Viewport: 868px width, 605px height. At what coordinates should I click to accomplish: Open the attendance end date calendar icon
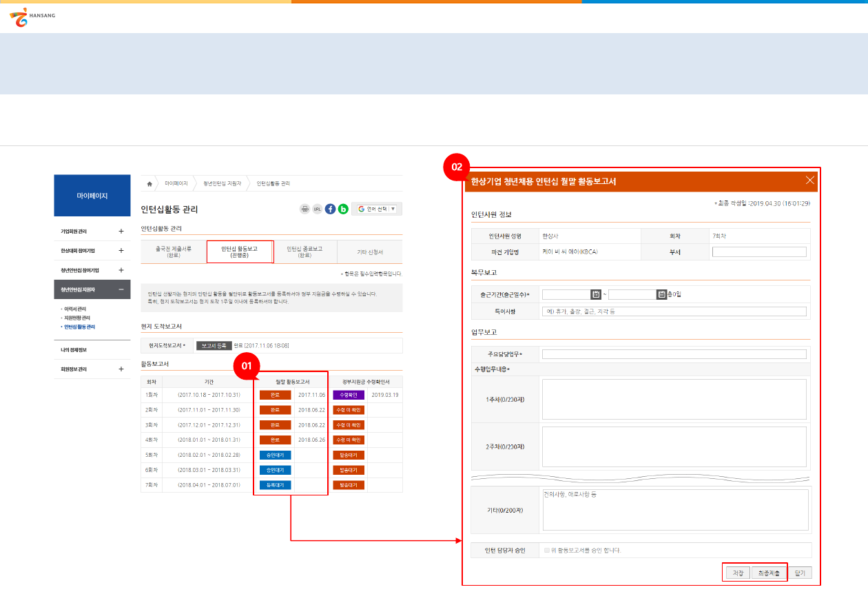point(662,294)
